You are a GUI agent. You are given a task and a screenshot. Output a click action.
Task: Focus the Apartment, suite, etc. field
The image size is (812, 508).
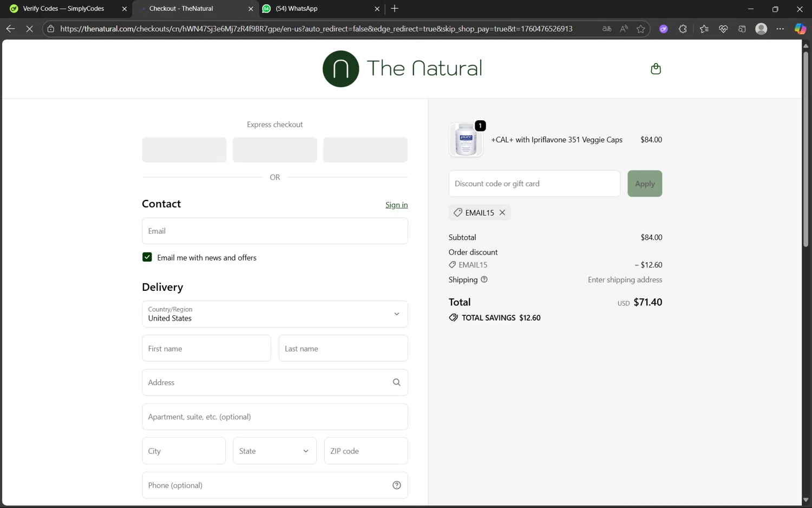(x=274, y=416)
